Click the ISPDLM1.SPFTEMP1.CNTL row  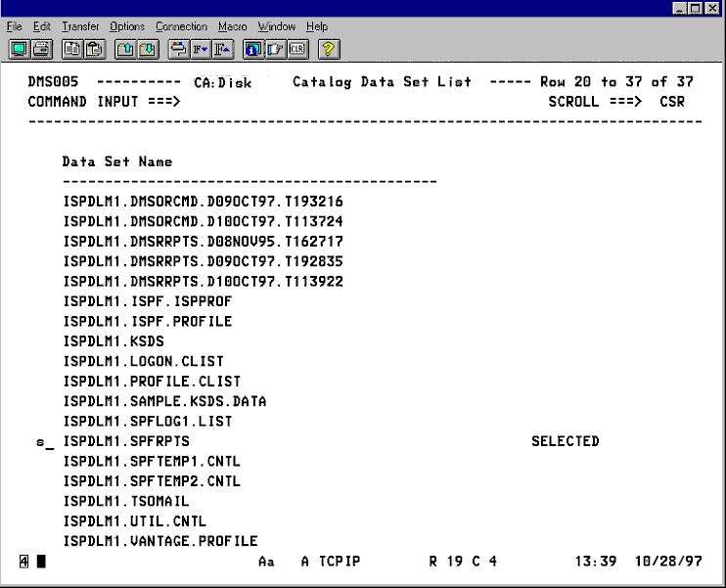pos(152,461)
